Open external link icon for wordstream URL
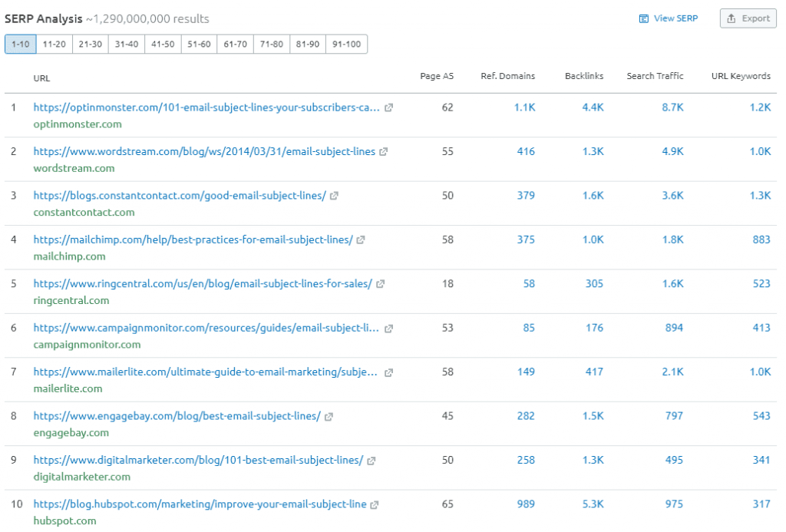Viewport: 786px width, 532px height. [x=384, y=152]
